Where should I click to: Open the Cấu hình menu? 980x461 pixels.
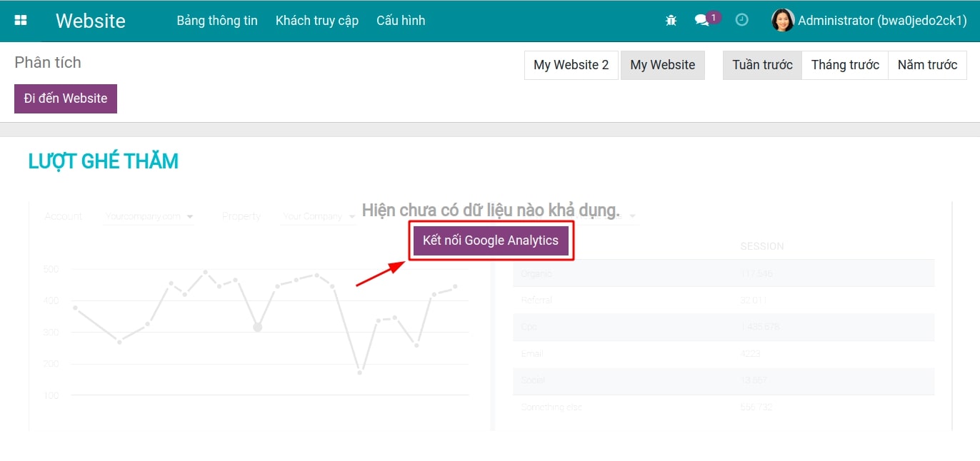click(401, 21)
